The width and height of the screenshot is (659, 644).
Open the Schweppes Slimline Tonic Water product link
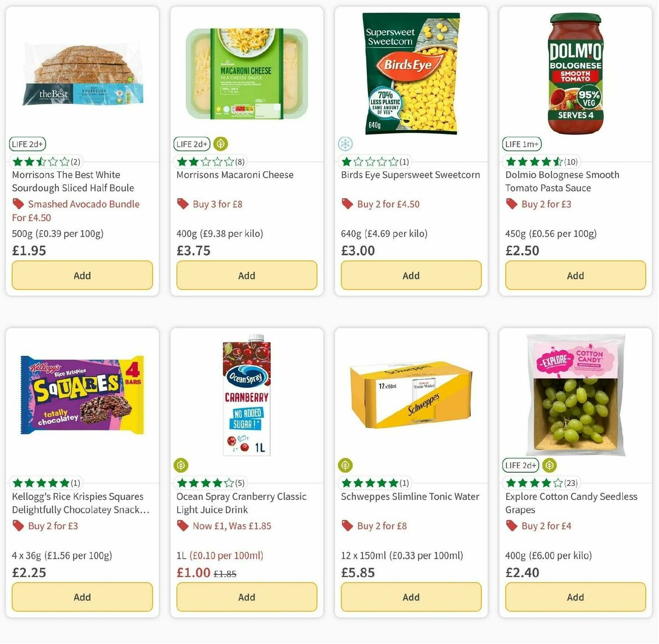[409, 496]
